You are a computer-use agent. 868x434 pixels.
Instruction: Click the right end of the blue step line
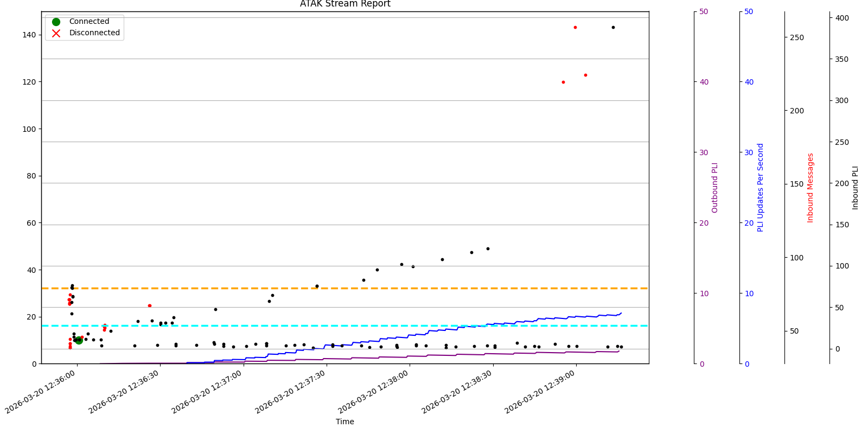point(621,313)
